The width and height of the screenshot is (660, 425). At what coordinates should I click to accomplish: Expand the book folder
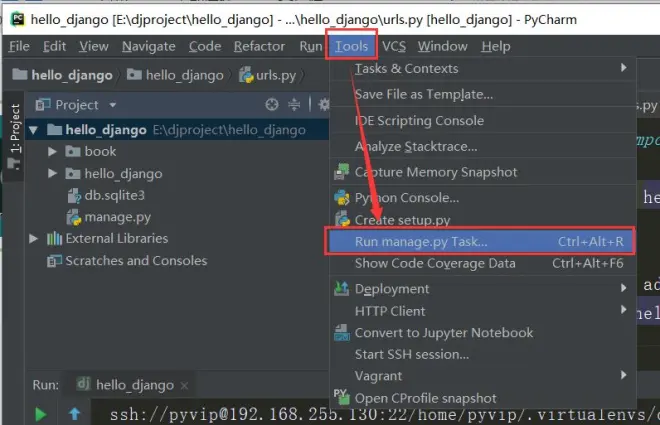pos(52,151)
